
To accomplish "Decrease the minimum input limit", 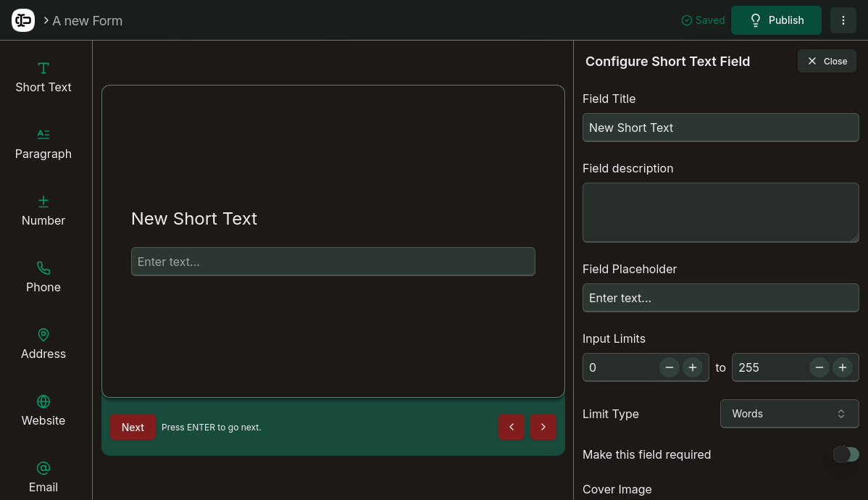I will click(x=669, y=367).
